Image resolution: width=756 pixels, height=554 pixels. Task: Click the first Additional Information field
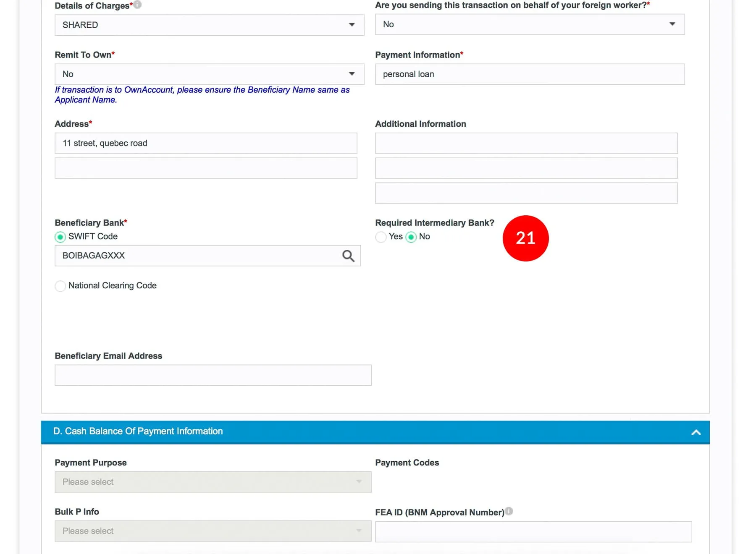click(526, 143)
